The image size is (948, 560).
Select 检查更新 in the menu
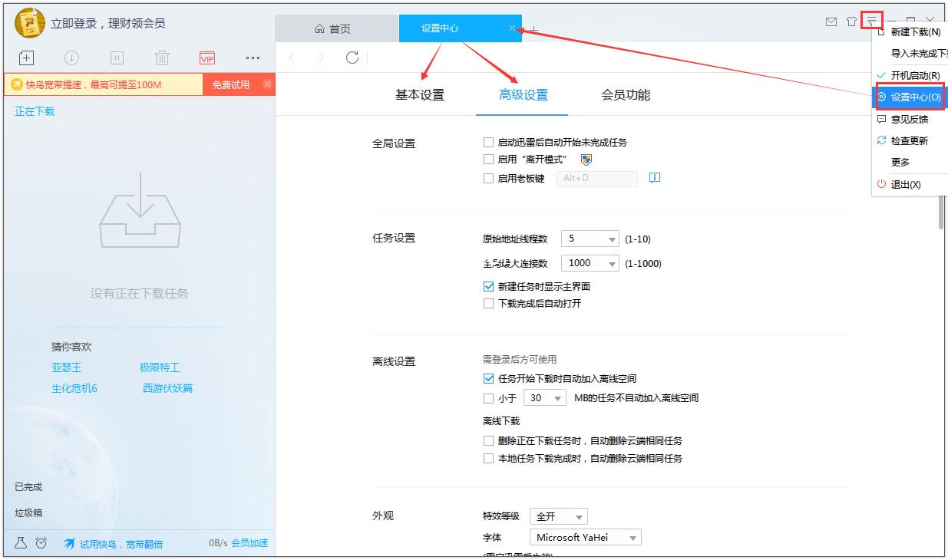(x=909, y=141)
